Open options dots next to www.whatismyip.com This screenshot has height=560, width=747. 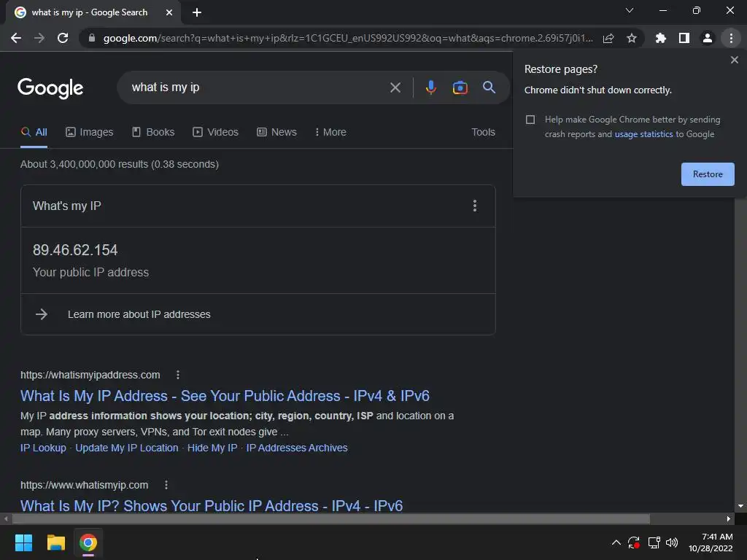166,485
